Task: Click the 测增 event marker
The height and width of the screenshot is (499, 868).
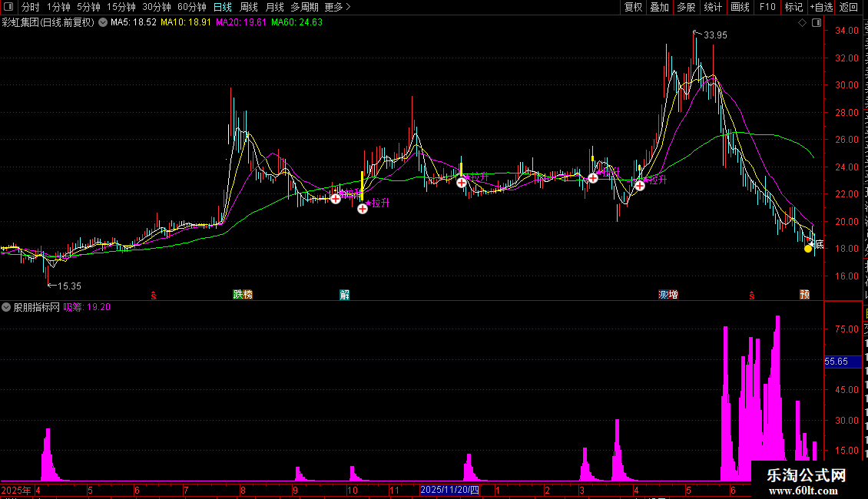Action: click(668, 294)
